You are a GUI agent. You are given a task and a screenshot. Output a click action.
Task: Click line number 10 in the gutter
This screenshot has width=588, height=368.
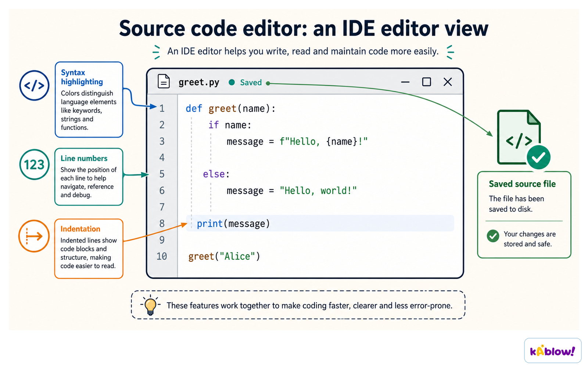(x=162, y=256)
